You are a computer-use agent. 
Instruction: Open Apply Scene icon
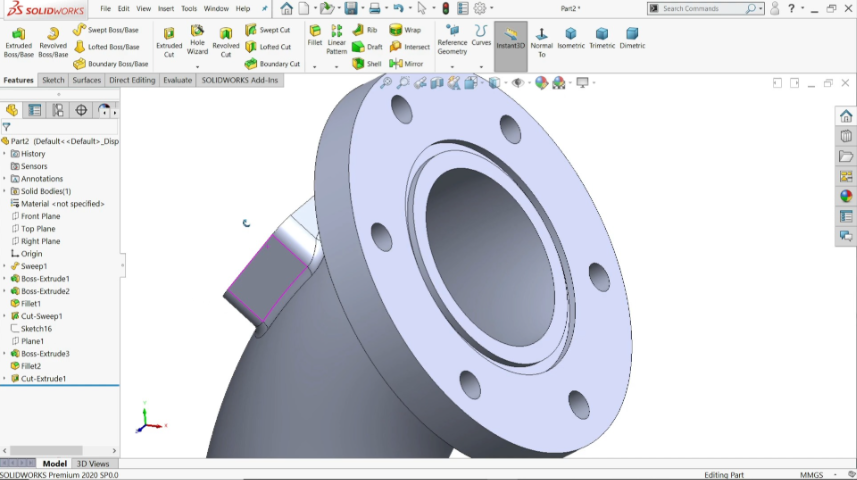559,83
